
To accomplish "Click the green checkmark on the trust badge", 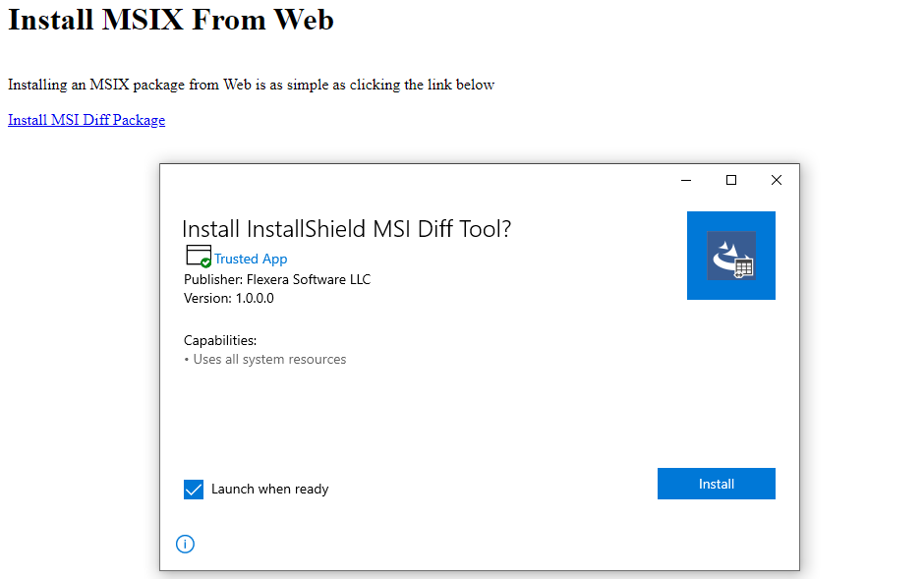I will 205,262.
